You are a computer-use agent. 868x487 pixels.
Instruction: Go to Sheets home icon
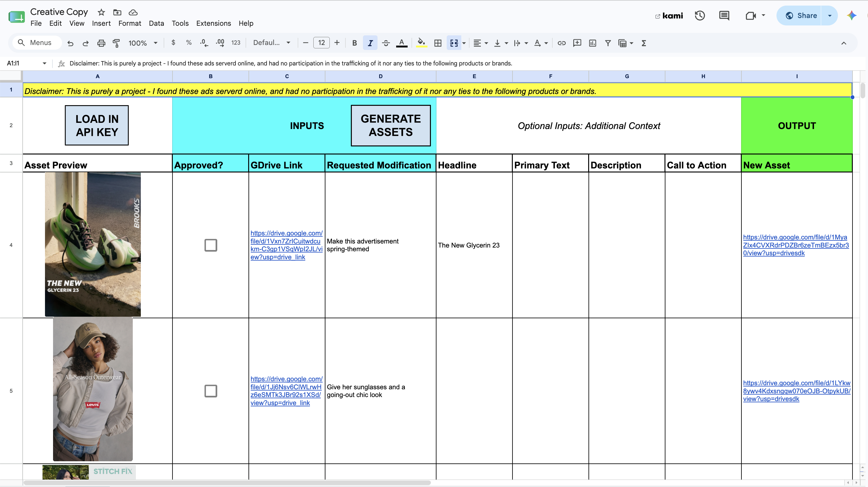(x=16, y=16)
